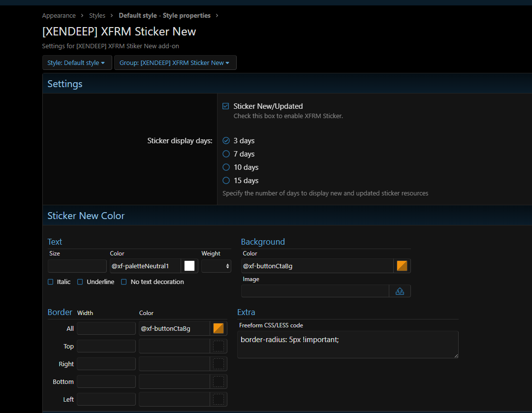Go to Styles breadcrumb

click(97, 16)
